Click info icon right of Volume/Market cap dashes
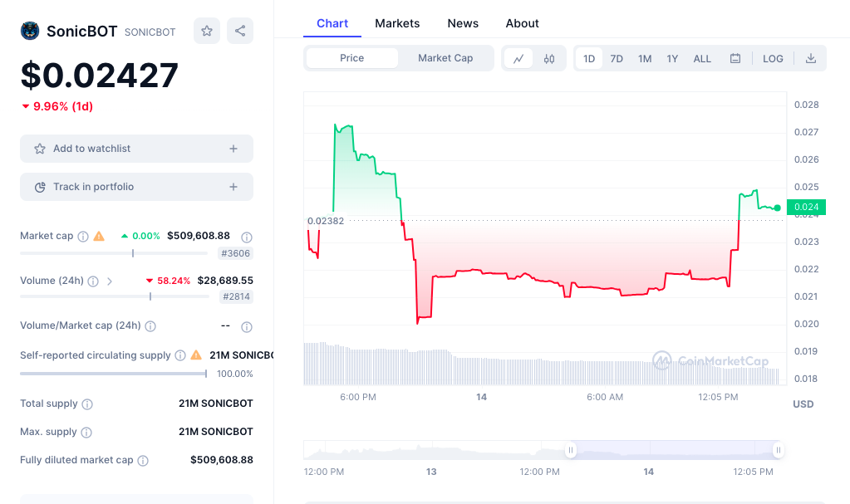The height and width of the screenshot is (504, 850). click(x=247, y=327)
